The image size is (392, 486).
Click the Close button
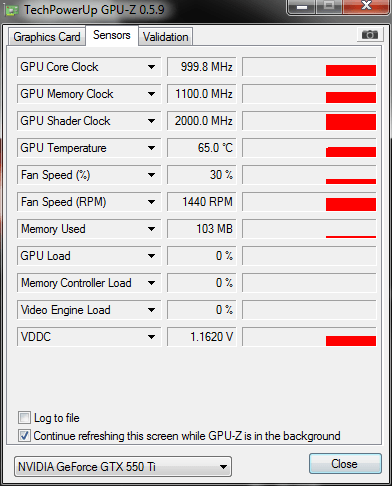pos(345,464)
